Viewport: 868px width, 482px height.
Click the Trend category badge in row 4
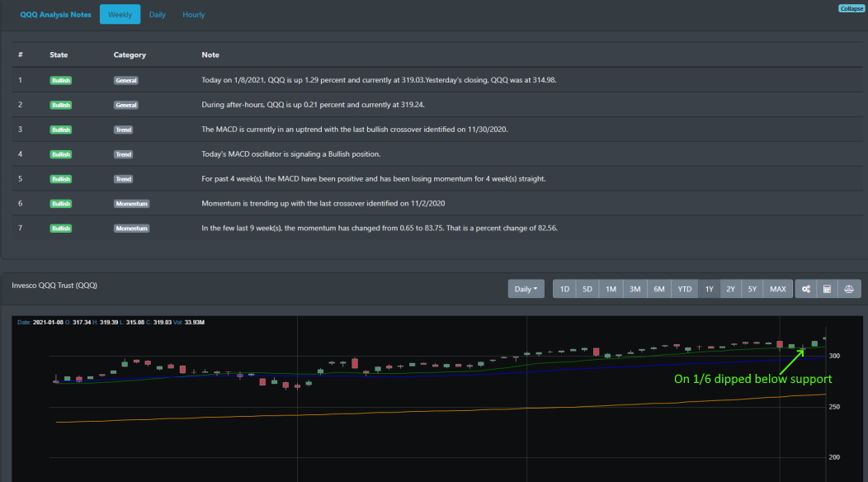click(124, 154)
